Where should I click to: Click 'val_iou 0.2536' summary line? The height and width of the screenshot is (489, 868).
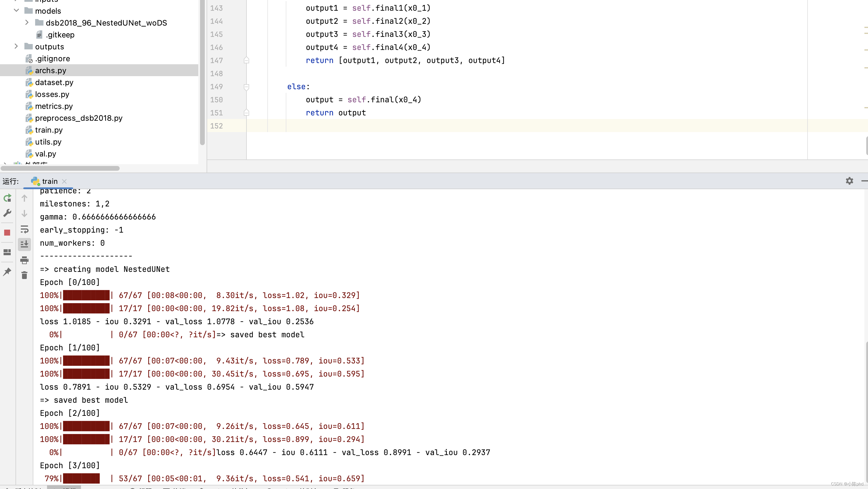click(x=281, y=322)
